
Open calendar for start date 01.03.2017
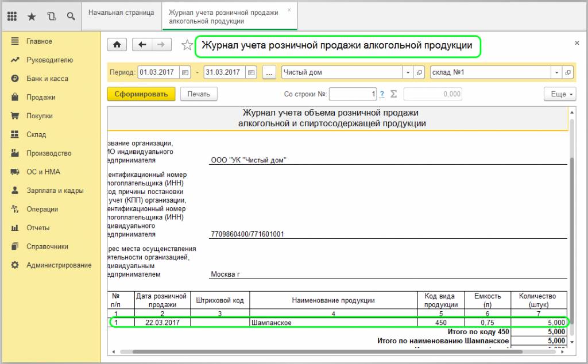coord(185,72)
